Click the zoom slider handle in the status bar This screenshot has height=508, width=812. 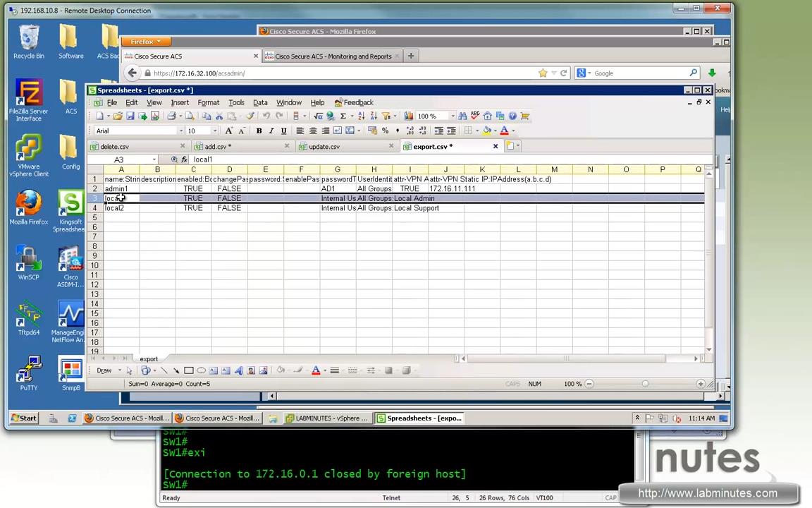point(645,384)
